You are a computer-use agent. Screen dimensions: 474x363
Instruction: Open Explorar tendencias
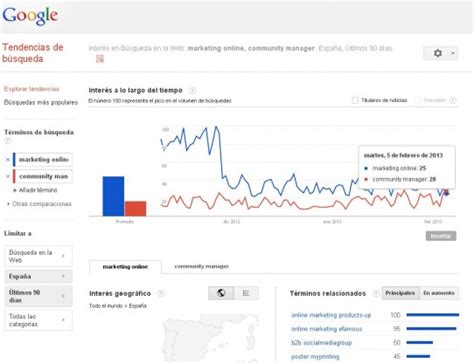coord(32,89)
